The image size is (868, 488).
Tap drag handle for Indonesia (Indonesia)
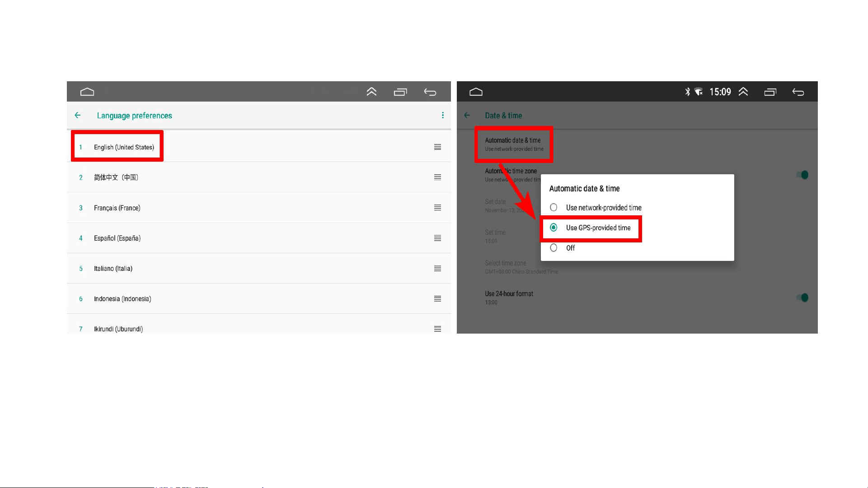437,298
